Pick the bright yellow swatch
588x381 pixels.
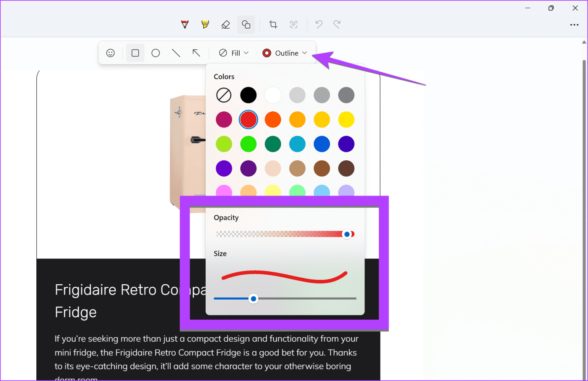click(x=346, y=120)
